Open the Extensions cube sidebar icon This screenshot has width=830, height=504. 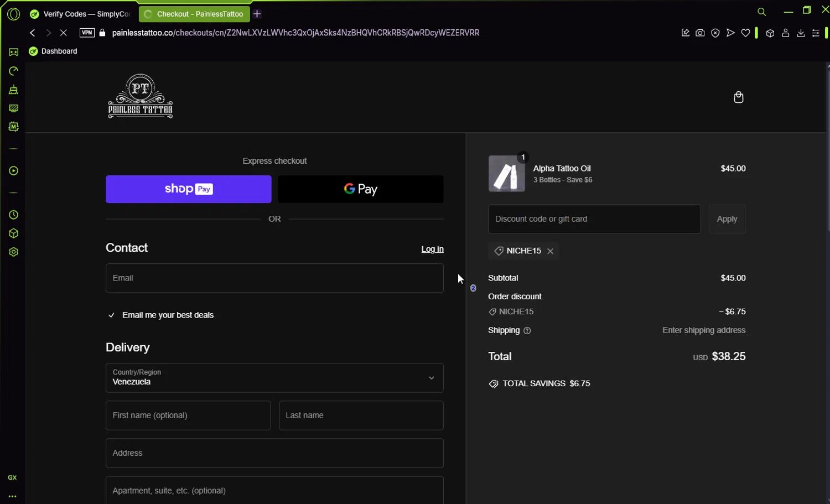coord(13,233)
